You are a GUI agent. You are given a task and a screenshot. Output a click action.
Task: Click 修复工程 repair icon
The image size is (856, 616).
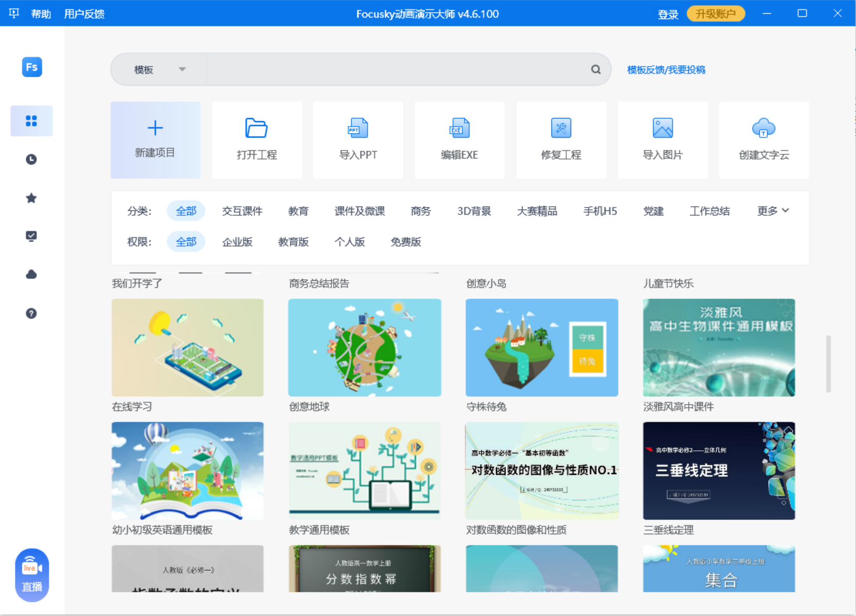(561, 128)
